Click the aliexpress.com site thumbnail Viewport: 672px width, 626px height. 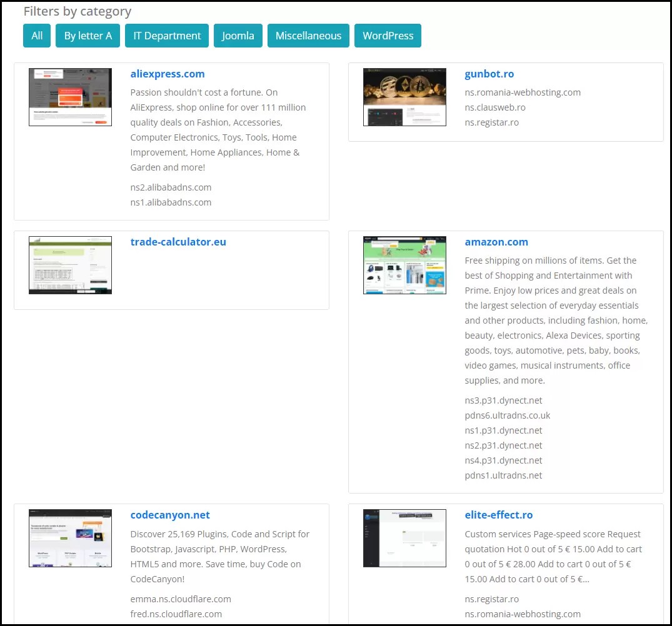click(x=70, y=97)
